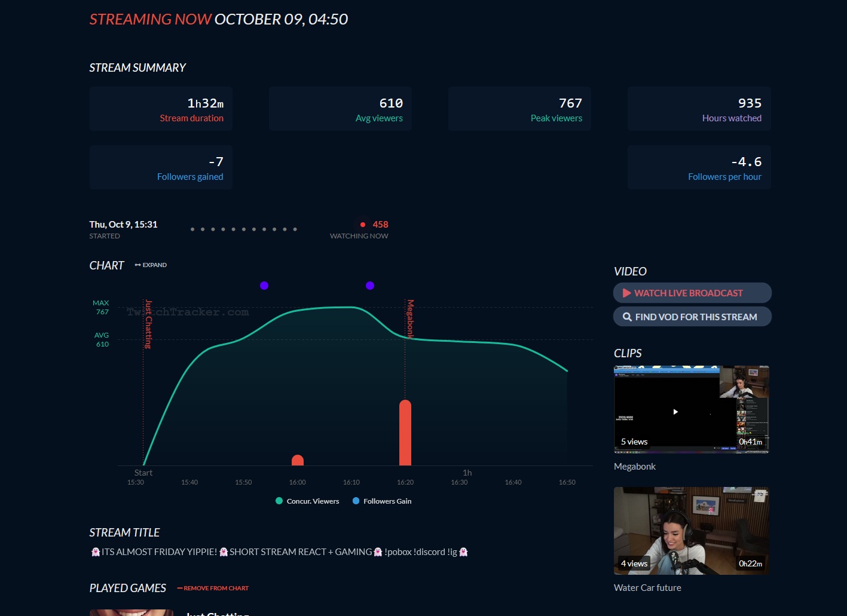Click the 'PLAYED GAMES' heading
The width and height of the screenshot is (847, 616).
pyautogui.click(x=128, y=589)
